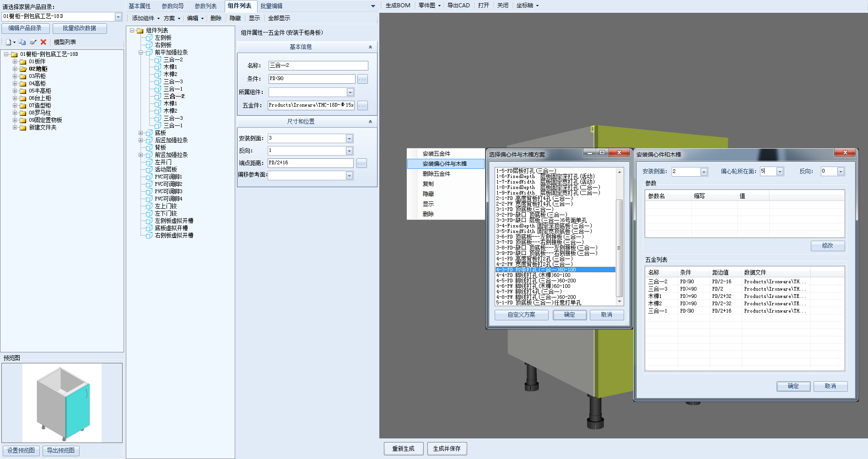Expand the 03吊柜 folder in tree
The height and width of the screenshot is (459, 868).
(x=15, y=76)
